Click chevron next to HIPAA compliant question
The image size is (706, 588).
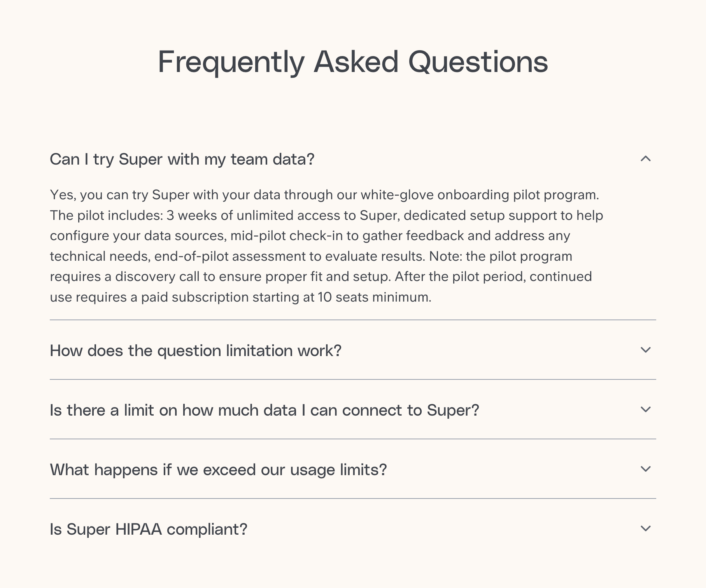tap(645, 529)
